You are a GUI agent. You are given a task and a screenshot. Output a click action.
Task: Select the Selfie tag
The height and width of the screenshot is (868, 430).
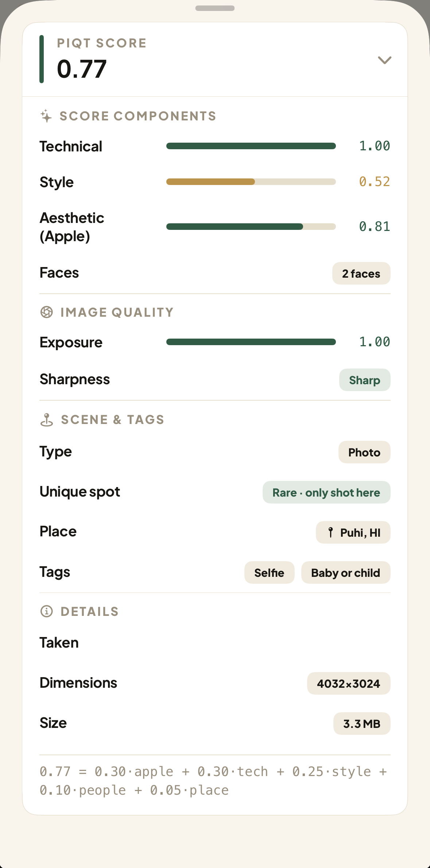(x=269, y=572)
